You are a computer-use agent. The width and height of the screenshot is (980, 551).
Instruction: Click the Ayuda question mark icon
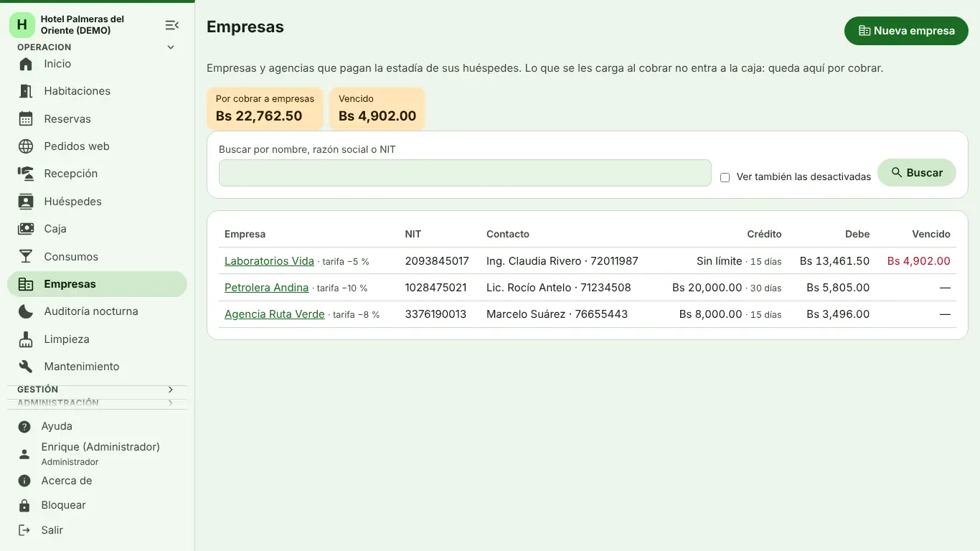click(24, 426)
